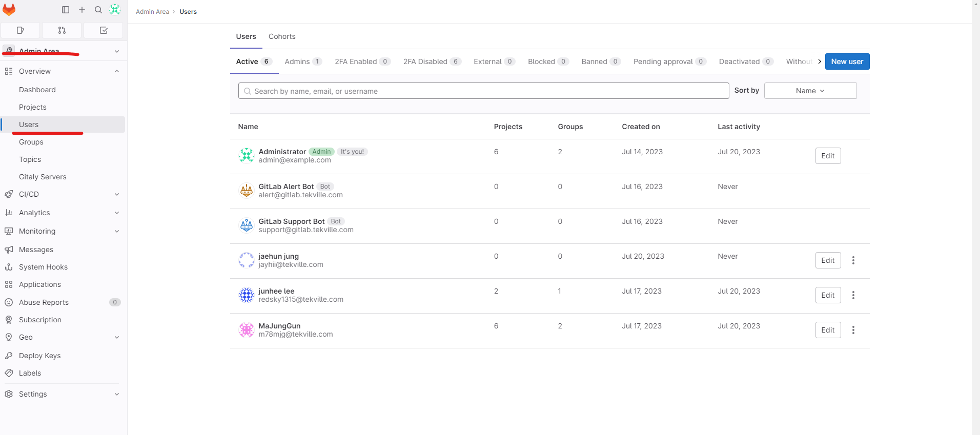The width and height of the screenshot is (980, 435).
Task: Edit the jaehun jung user
Action: click(x=828, y=260)
